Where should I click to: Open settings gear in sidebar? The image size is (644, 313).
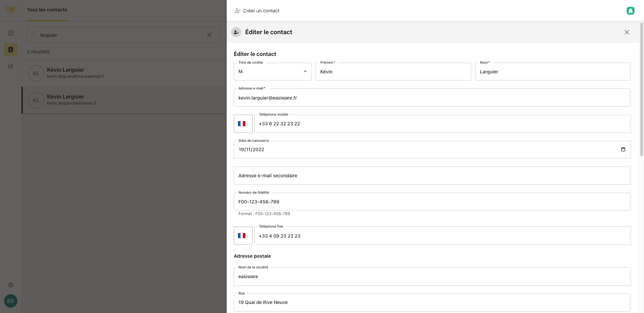pyautogui.click(x=11, y=285)
